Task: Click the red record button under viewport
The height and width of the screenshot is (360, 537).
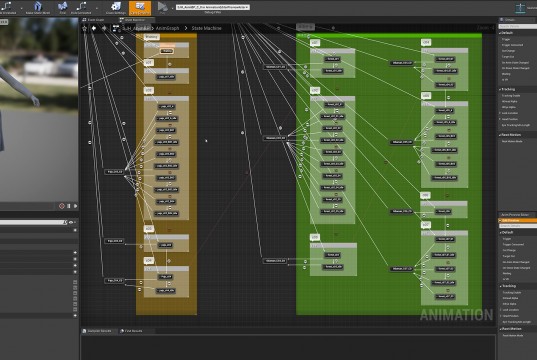Action: pyautogui.click(x=62, y=206)
